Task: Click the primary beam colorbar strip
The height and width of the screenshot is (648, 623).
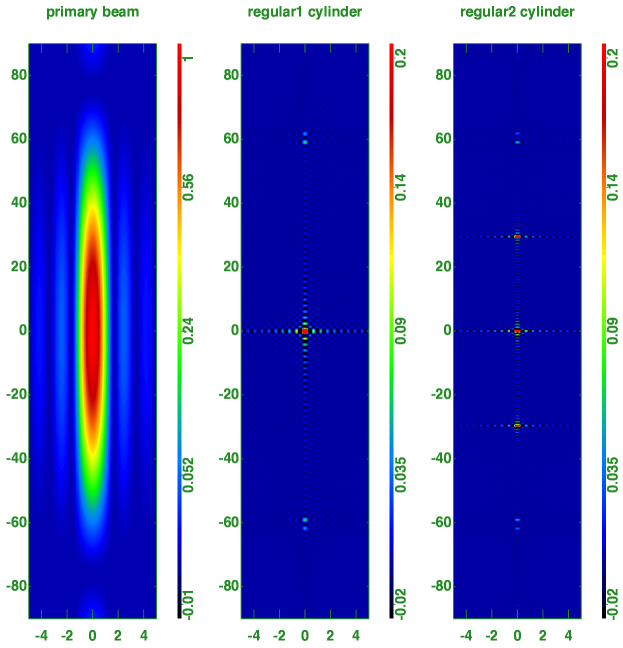Action: pyautogui.click(x=179, y=331)
